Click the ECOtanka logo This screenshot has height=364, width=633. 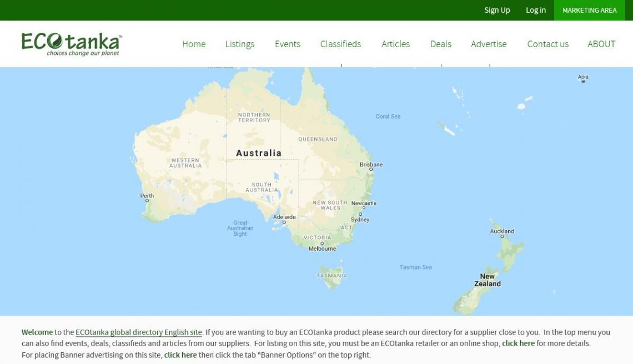coord(72,44)
